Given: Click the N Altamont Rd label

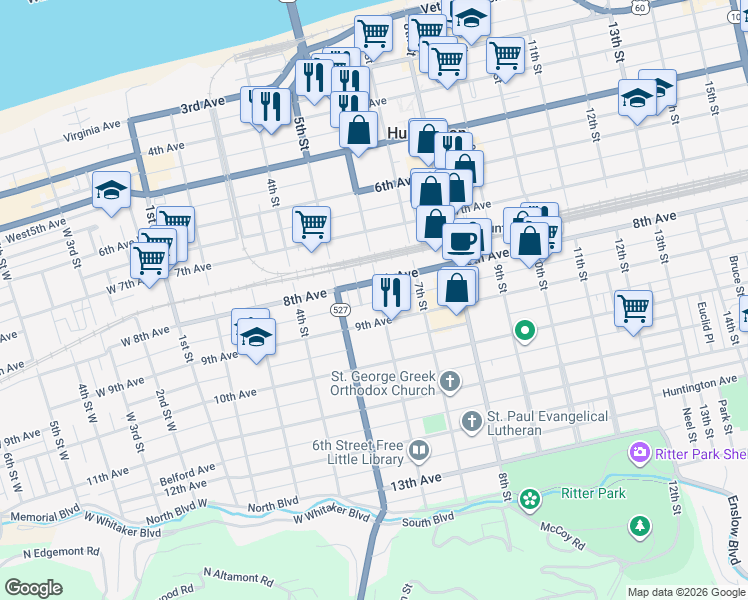Looking at the screenshot, I should [x=239, y=577].
